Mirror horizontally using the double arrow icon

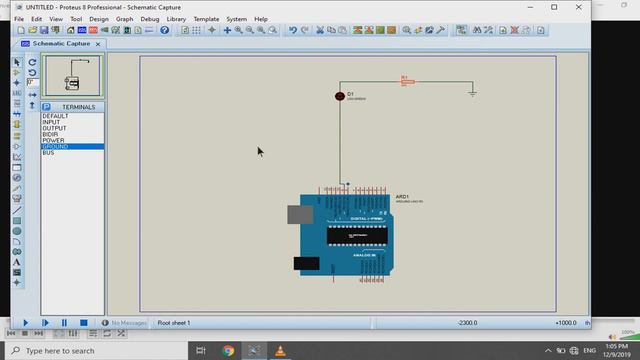click(32, 95)
